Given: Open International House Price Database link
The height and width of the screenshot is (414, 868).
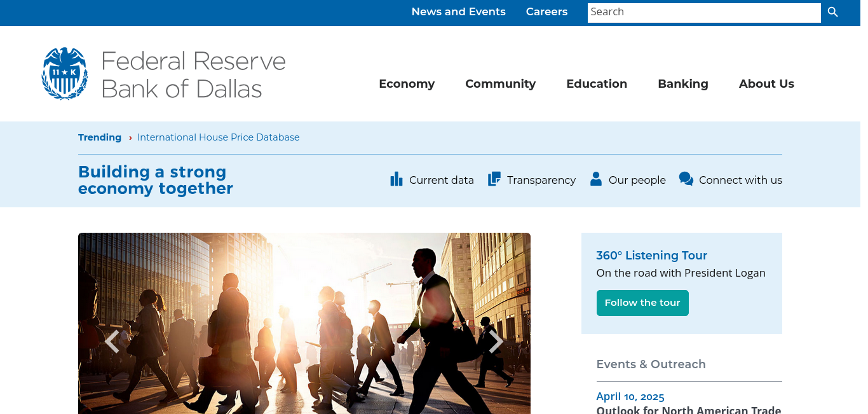Looking at the screenshot, I should (219, 137).
